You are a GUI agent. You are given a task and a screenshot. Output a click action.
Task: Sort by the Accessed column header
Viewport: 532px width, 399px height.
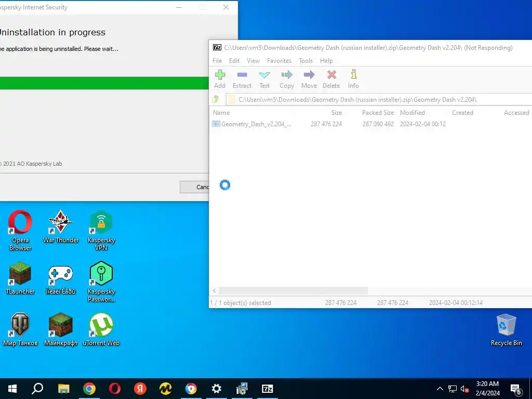pos(516,113)
